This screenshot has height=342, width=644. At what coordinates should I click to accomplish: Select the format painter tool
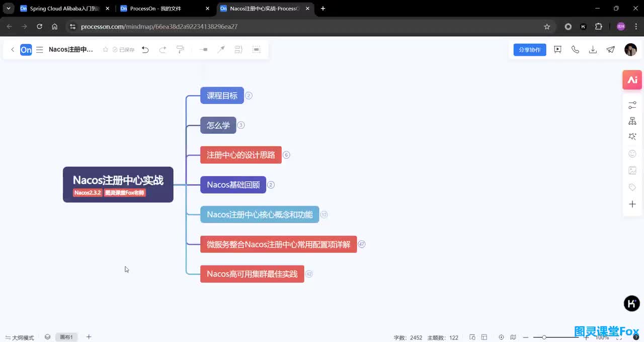click(180, 49)
